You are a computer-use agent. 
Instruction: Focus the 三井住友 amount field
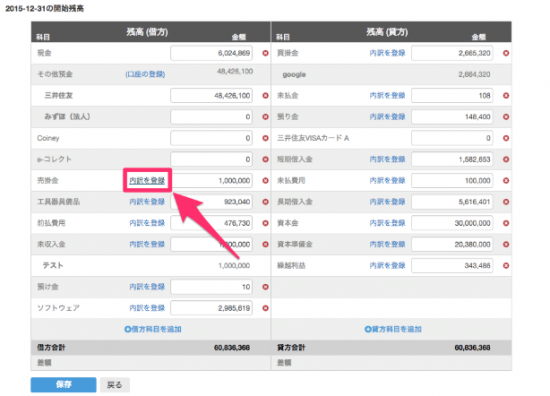212,95
